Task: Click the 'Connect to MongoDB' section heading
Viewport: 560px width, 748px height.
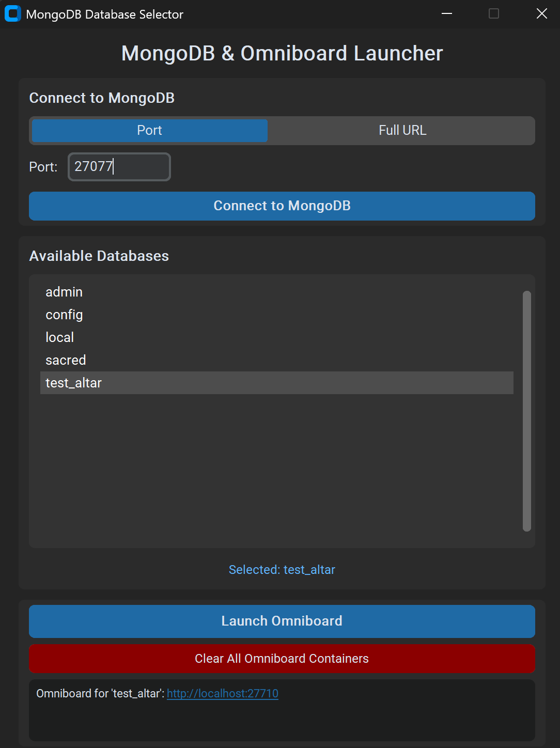Action: point(102,98)
